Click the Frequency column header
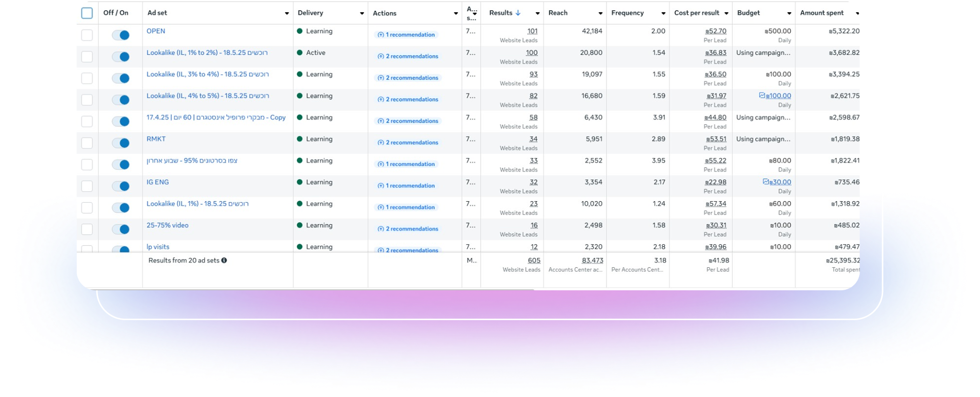The height and width of the screenshot is (397, 980). click(x=627, y=13)
